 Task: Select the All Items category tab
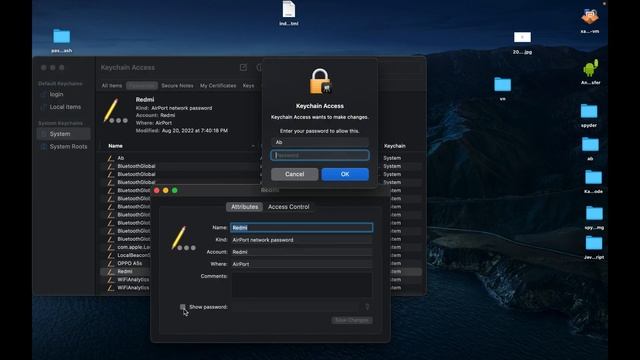[112, 86]
